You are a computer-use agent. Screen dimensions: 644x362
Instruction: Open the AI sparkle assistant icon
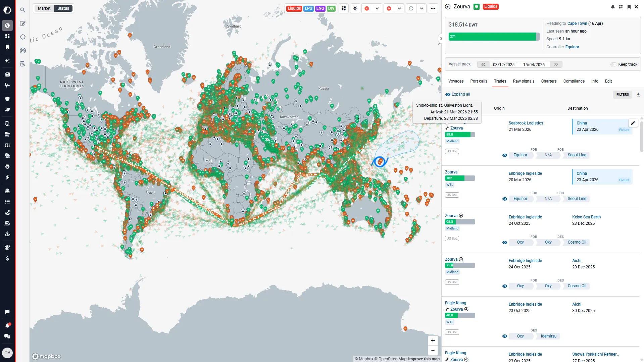(7, 61)
